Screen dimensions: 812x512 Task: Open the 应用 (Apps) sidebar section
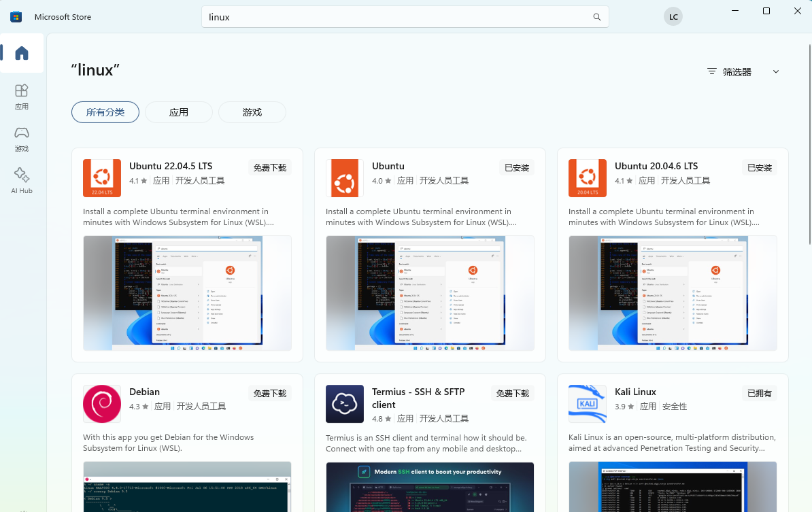pyautogui.click(x=22, y=96)
